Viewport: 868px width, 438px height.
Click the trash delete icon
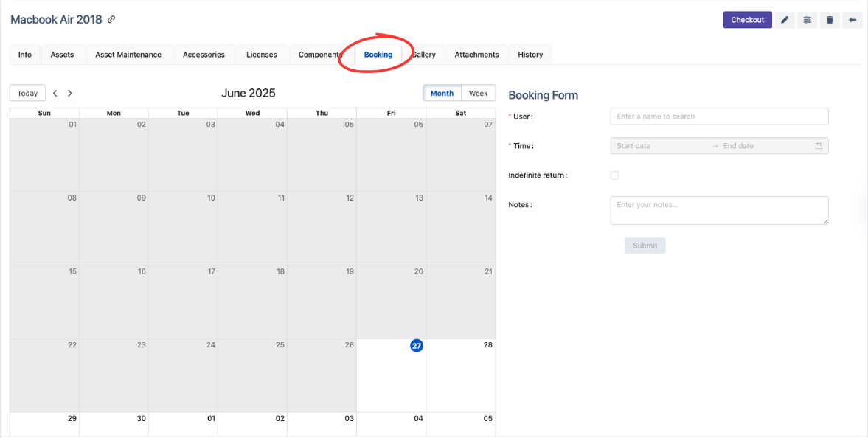[x=830, y=20]
